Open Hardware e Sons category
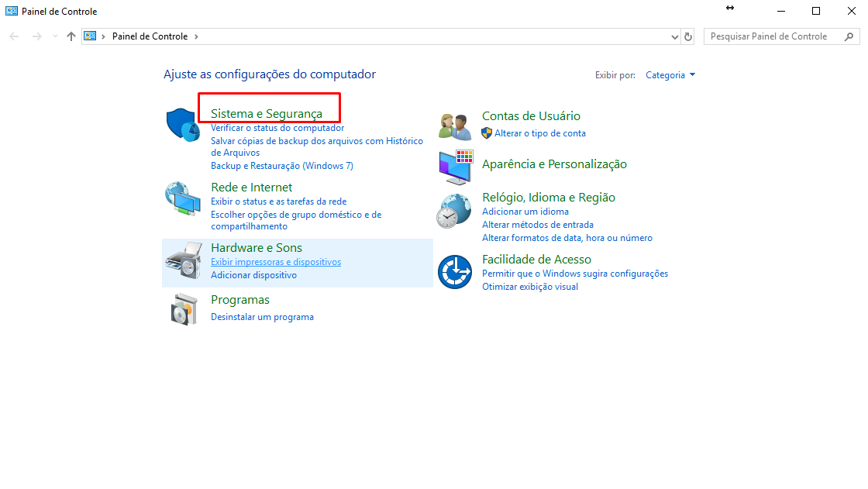868x489 pixels. 257,247
